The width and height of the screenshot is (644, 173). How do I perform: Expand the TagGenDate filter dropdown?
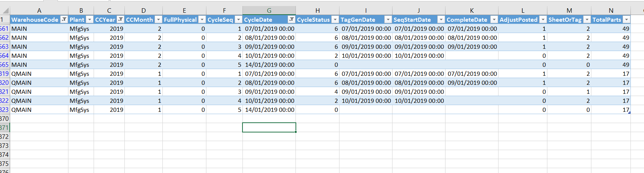coord(388,20)
